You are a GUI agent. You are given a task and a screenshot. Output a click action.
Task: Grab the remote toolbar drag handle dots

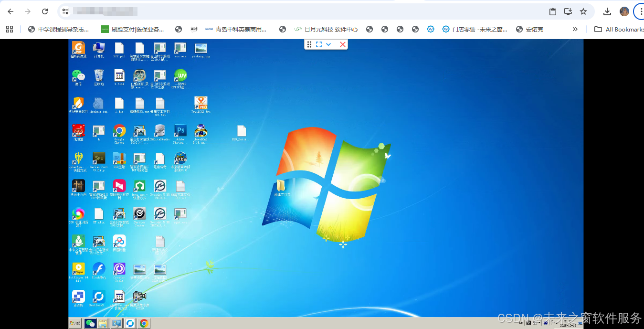point(309,44)
